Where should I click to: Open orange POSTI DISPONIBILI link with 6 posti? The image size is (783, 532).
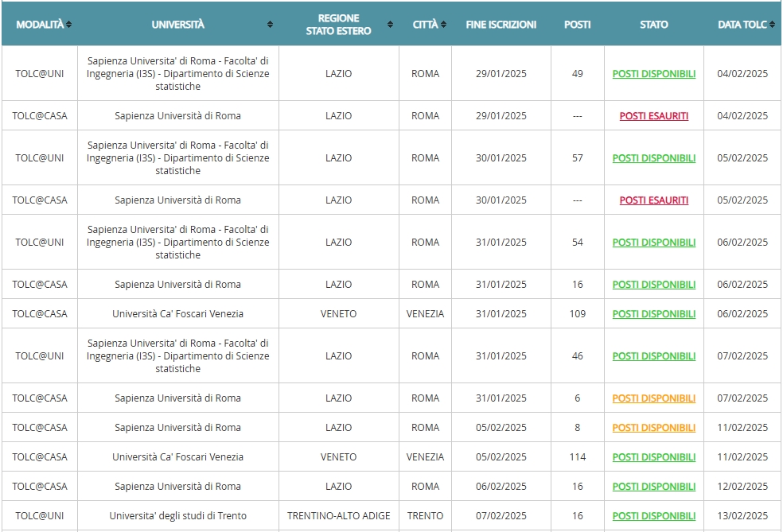(x=653, y=398)
